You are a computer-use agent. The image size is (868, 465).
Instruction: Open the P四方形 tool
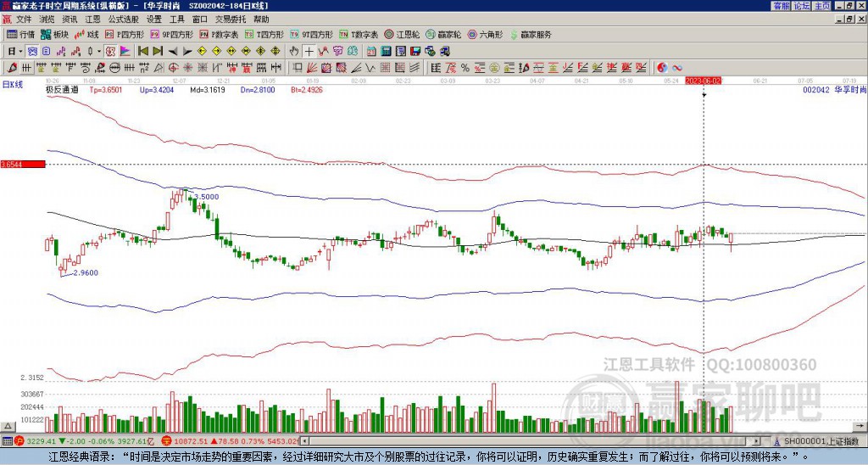[x=125, y=34]
